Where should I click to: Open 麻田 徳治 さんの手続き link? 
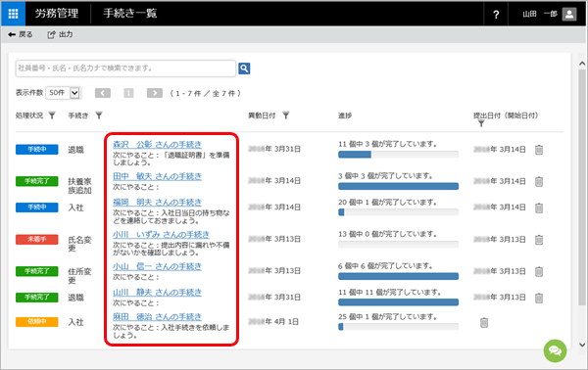pyautogui.click(x=157, y=317)
